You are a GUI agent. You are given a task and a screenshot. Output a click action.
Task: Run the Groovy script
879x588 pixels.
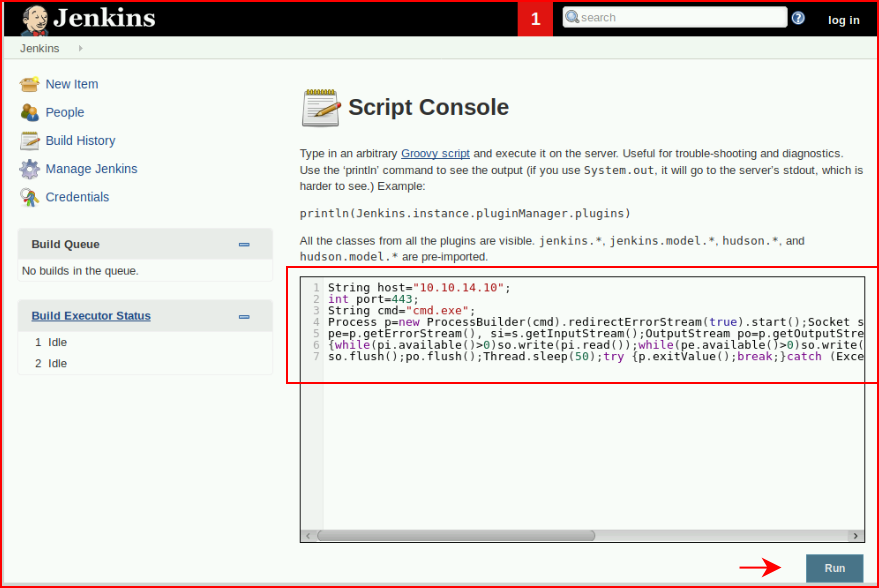click(x=834, y=568)
